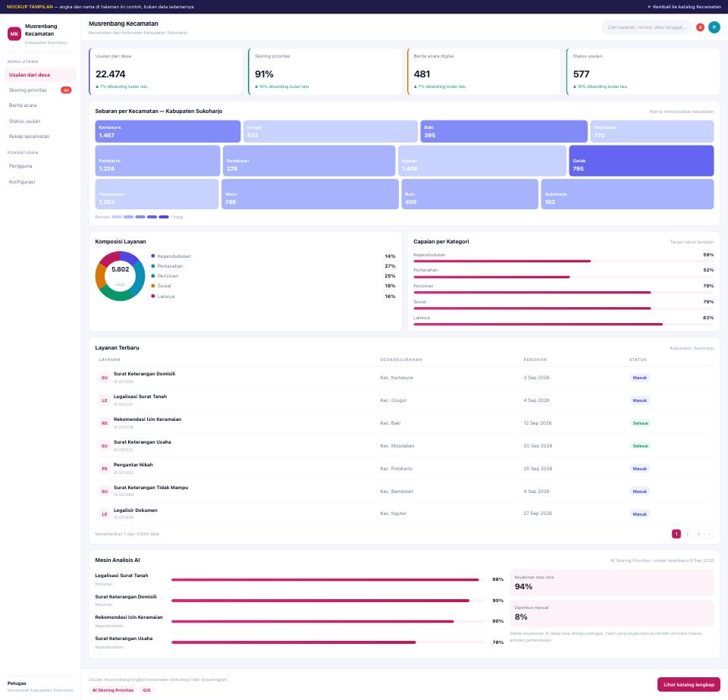Go to pagination page 2
The height and width of the screenshot is (700, 728).
pyautogui.click(x=687, y=534)
